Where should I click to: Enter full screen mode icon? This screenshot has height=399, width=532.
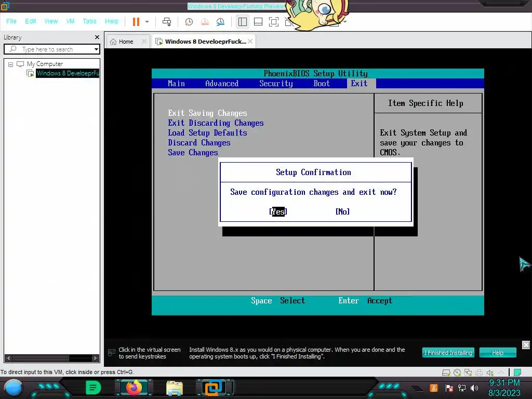click(x=274, y=22)
